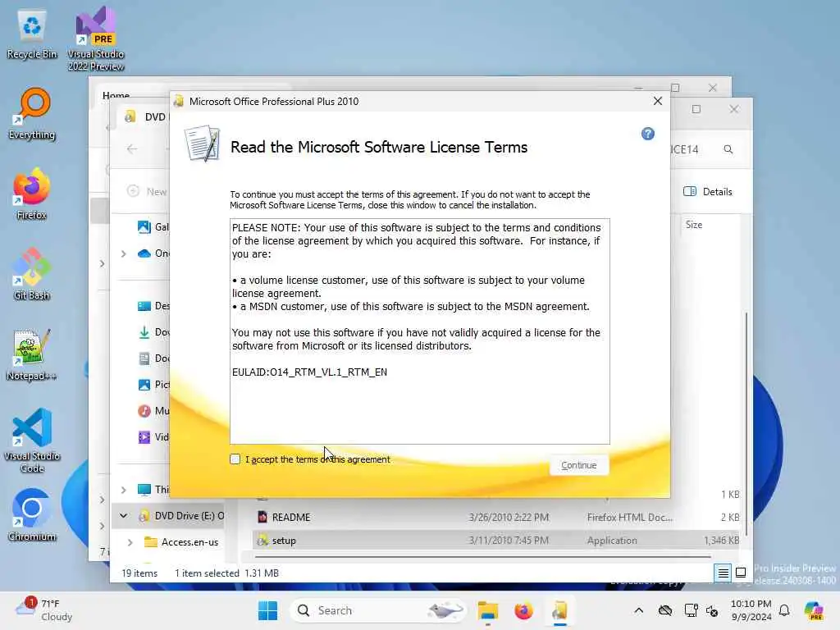Viewport: 840px width, 630px height.
Task: Launch the Everything search desktop icon
Action: coord(32,113)
